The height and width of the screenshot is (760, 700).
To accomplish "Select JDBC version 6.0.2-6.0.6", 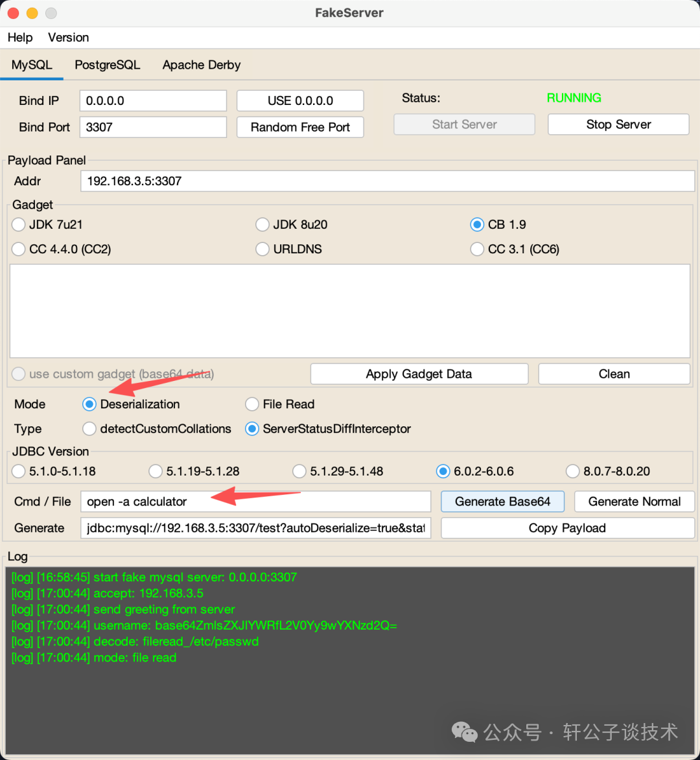I will pos(475,471).
